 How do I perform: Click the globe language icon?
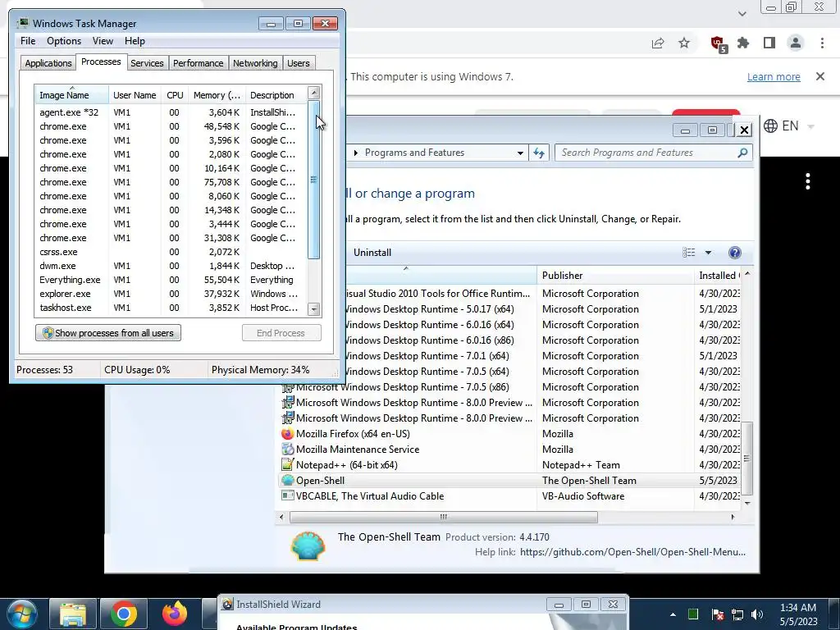point(770,126)
